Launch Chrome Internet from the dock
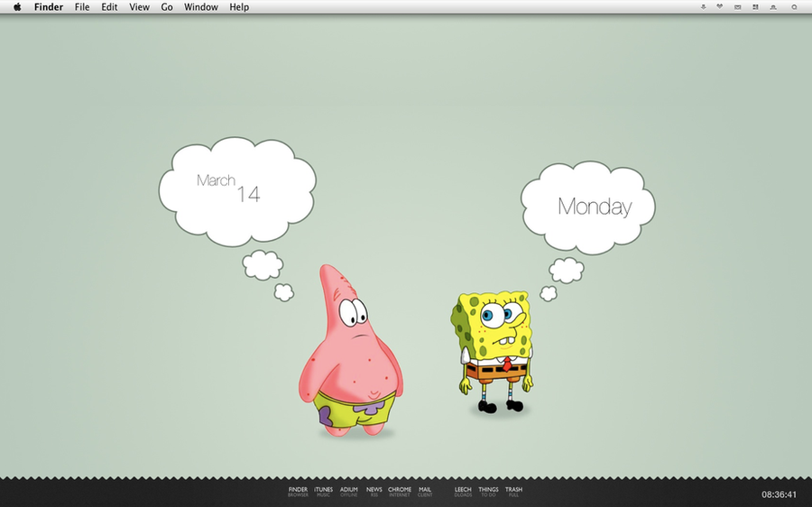The height and width of the screenshot is (507, 812). [400, 492]
